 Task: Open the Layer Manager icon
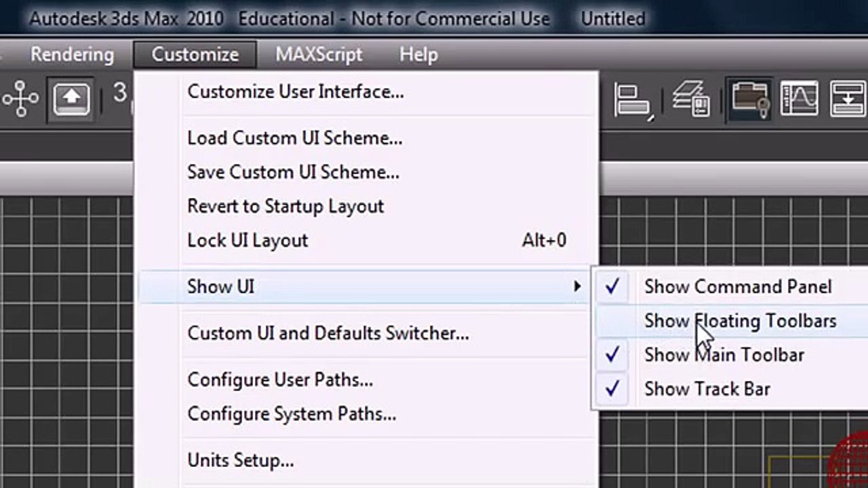(691, 99)
